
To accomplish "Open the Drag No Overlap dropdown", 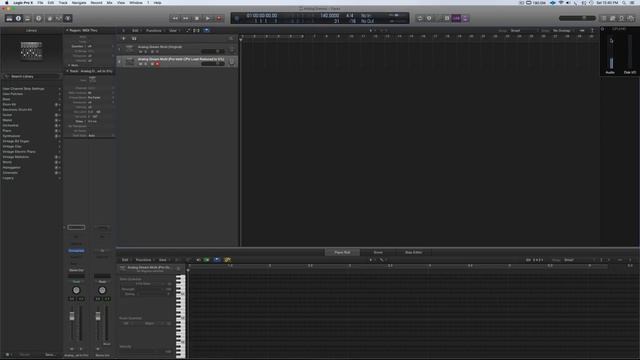I will 563,31.
